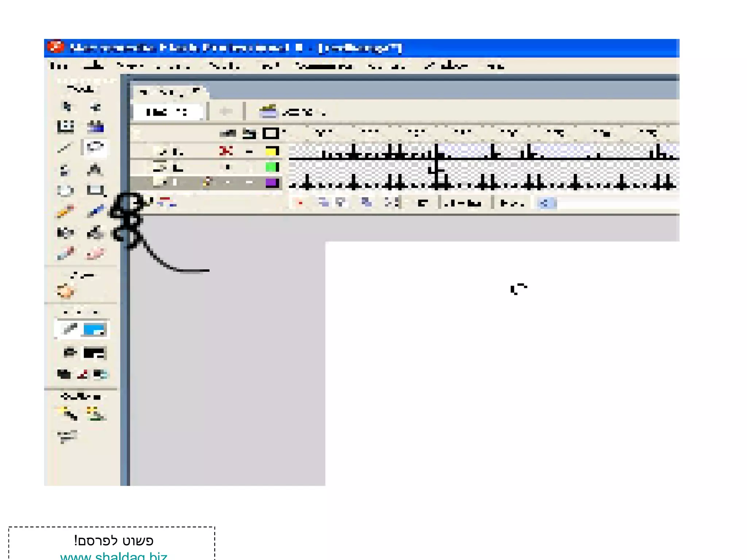Select the Selection arrow tool

[x=66, y=106]
